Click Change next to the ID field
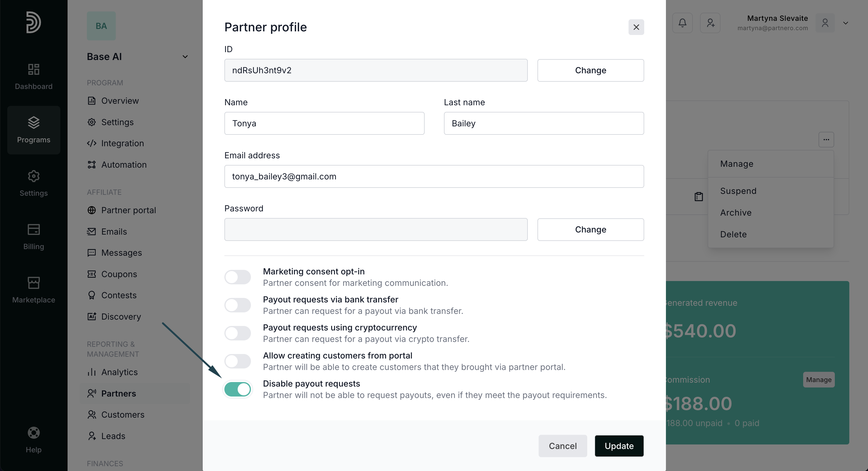Image resolution: width=868 pixels, height=471 pixels. pos(590,71)
